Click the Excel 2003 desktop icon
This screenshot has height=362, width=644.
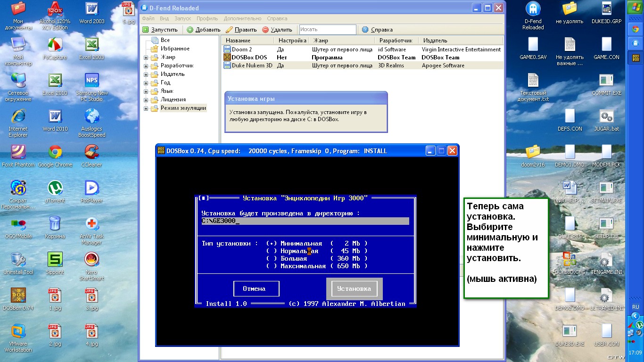click(92, 49)
